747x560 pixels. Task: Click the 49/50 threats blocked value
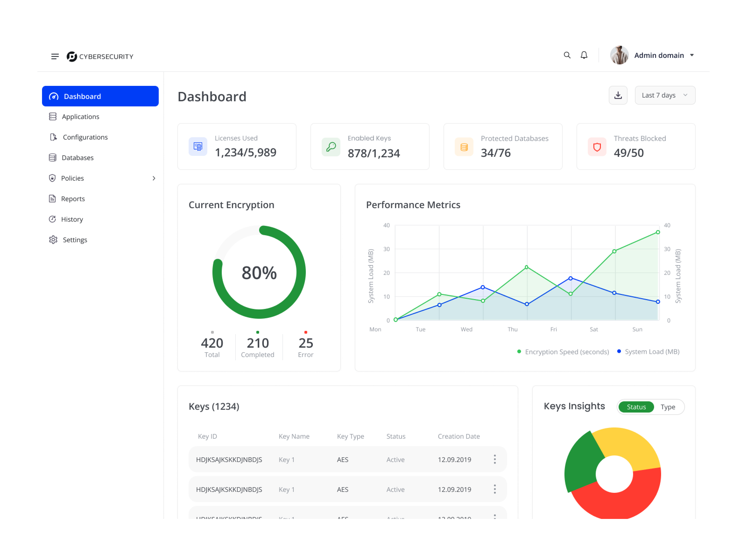[x=629, y=153]
